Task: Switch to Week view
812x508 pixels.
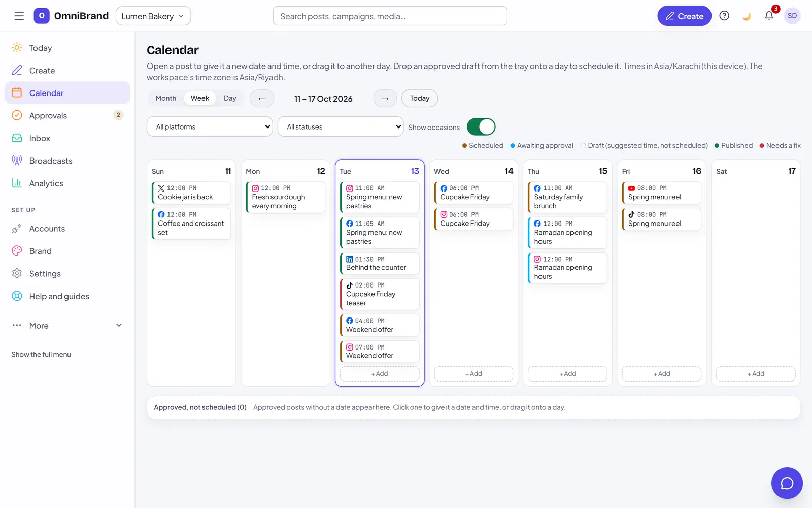Action: coord(200,98)
